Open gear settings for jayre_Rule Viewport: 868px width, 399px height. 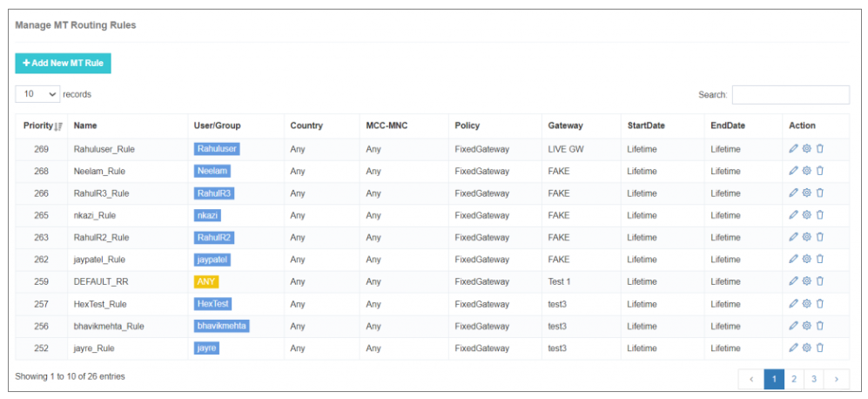click(806, 348)
